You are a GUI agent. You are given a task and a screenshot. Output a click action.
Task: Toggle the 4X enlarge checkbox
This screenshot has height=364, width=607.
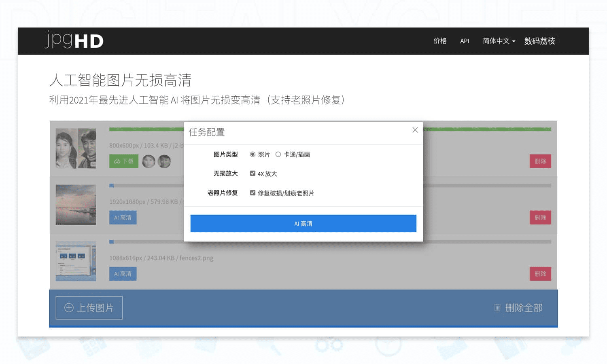coord(253,174)
